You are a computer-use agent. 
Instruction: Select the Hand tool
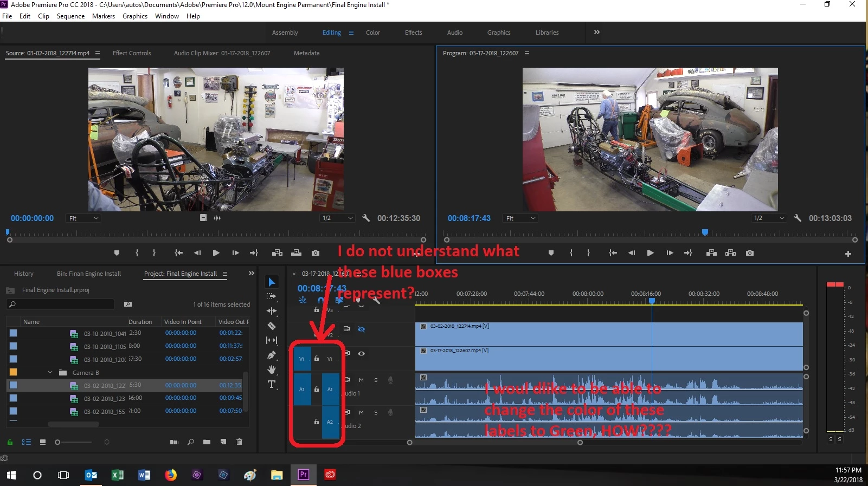click(272, 370)
